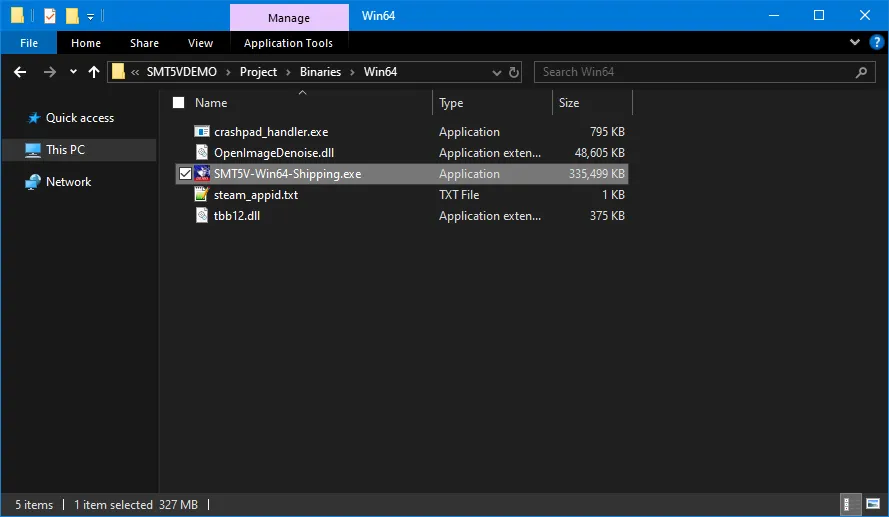
Task: Select OpenImageDenoise.dll file name
Action: coord(274,153)
